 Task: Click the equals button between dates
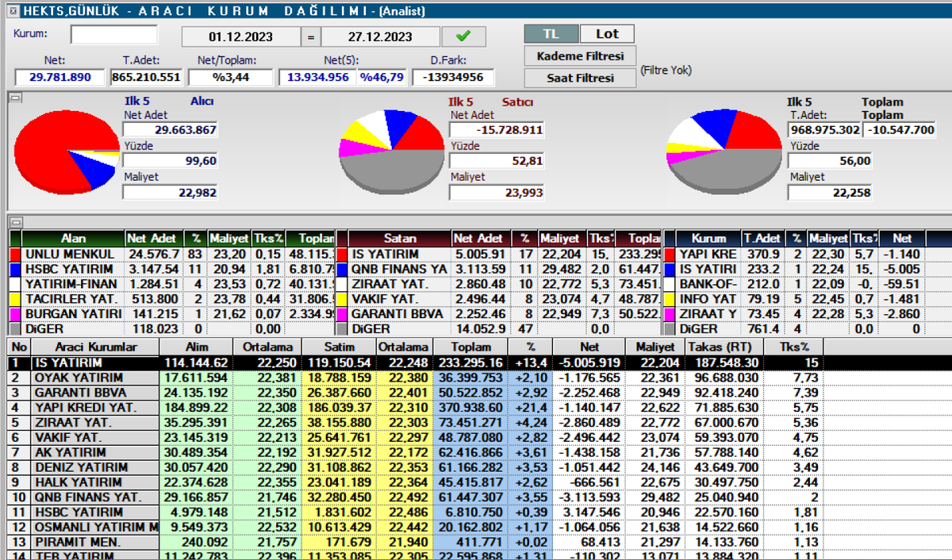[311, 36]
